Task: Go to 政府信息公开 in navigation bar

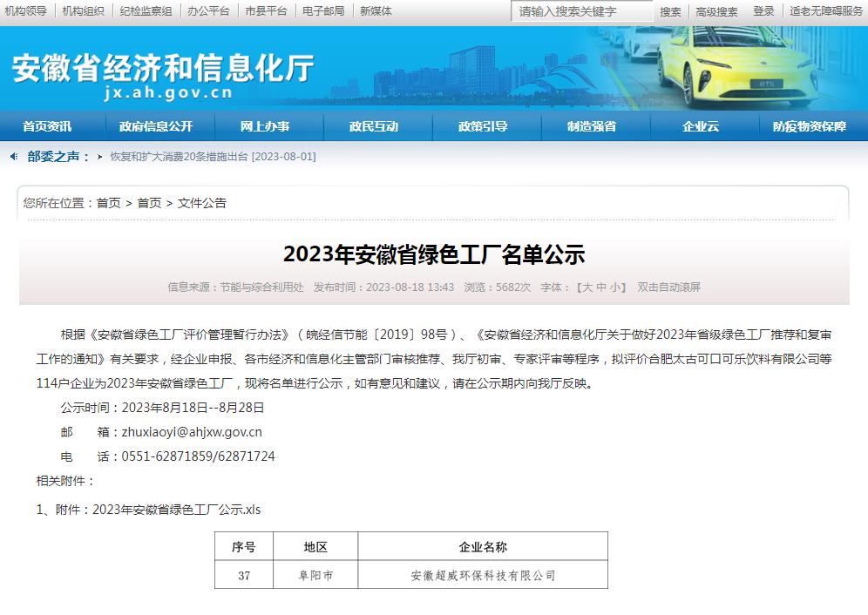Action: pyautogui.click(x=156, y=126)
